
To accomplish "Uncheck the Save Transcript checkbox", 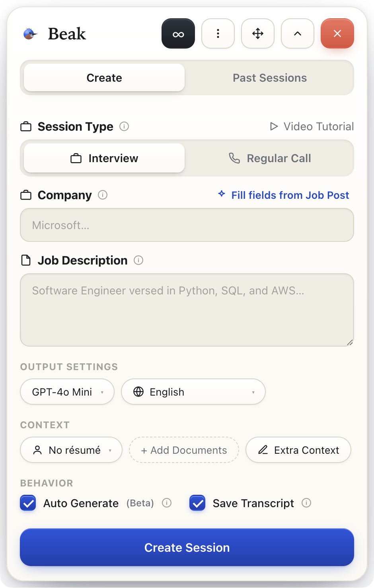I will point(197,503).
